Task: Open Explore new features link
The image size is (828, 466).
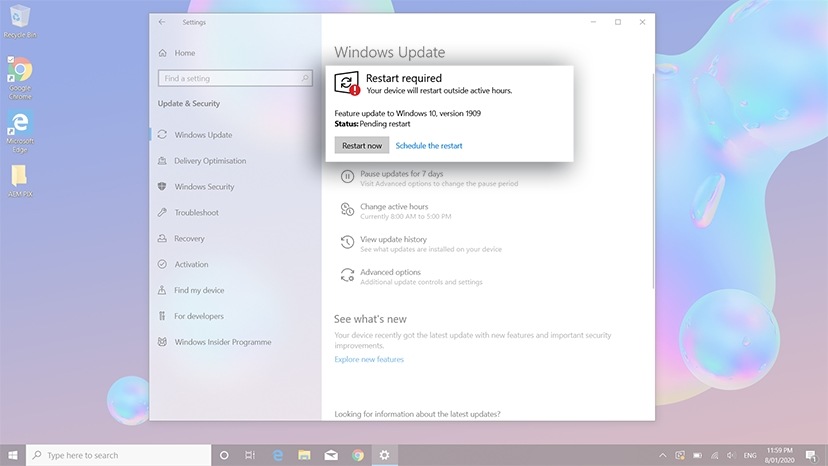Action: coord(369,359)
